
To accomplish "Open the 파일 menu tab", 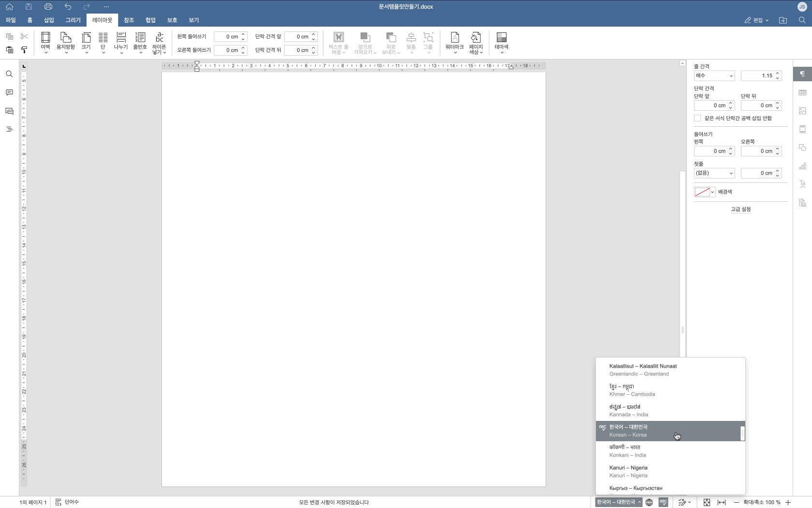I will tap(11, 20).
